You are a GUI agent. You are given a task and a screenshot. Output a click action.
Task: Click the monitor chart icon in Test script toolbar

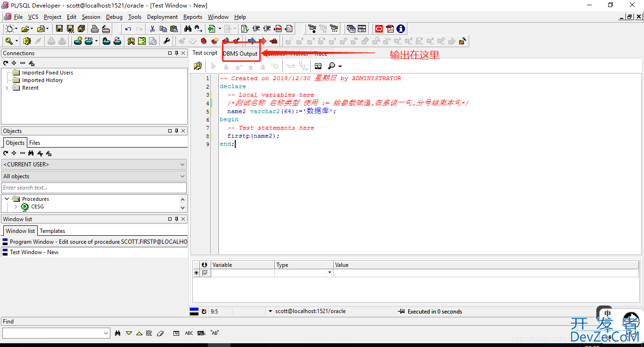pyautogui.click(x=318, y=66)
